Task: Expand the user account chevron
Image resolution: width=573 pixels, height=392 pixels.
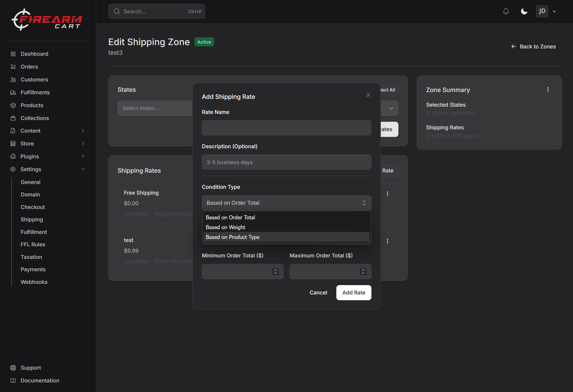Action: click(x=554, y=12)
